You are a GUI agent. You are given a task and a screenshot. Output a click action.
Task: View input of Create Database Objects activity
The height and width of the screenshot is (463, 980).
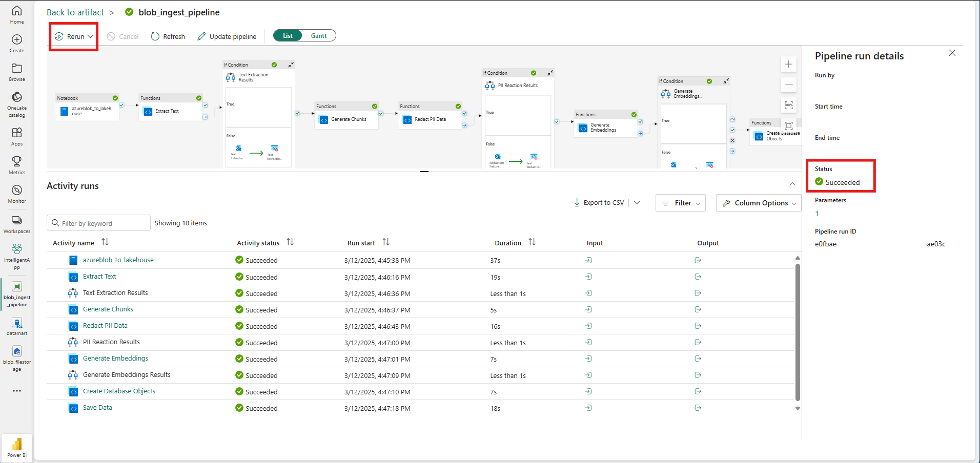pyautogui.click(x=588, y=391)
